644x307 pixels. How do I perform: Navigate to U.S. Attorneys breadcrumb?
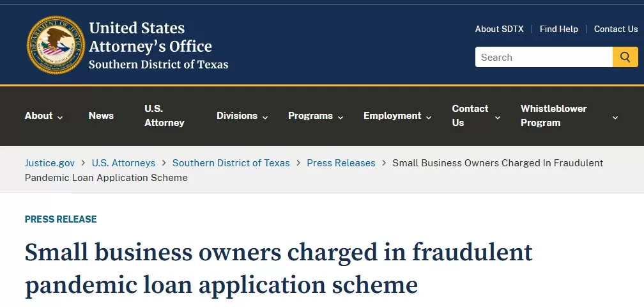coord(123,162)
